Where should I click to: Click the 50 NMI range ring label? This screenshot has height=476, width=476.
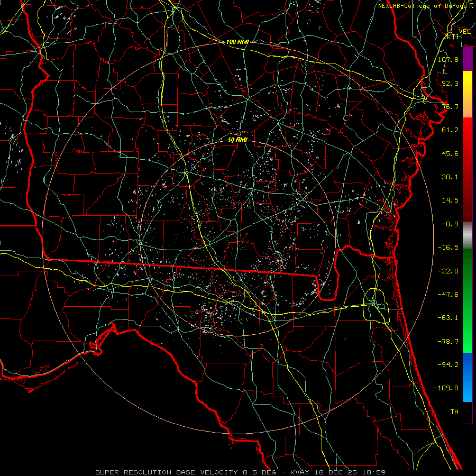[237, 140]
